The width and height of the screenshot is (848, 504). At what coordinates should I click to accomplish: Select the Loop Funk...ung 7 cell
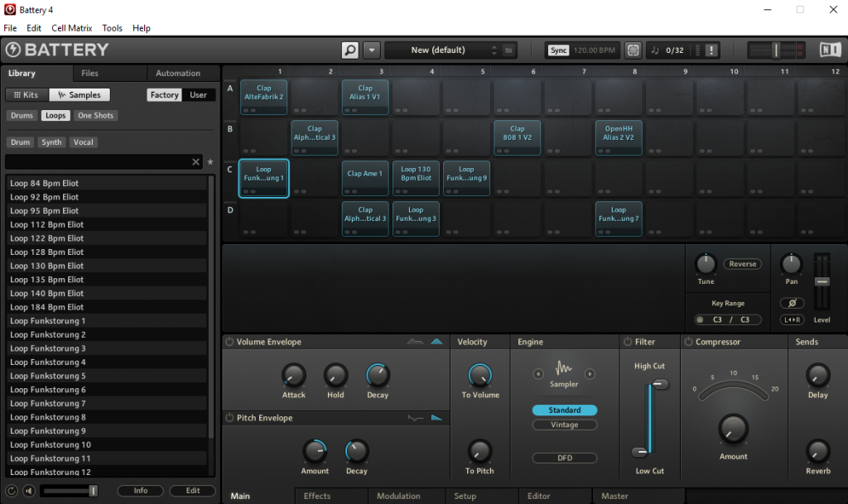[619, 218]
